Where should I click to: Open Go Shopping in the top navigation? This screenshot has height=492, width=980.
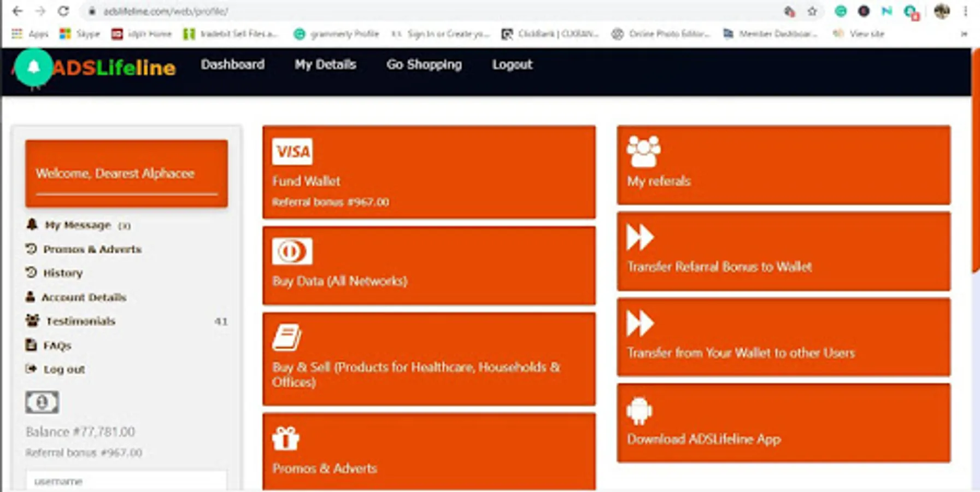pyautogui.click(x=424, y=65)
